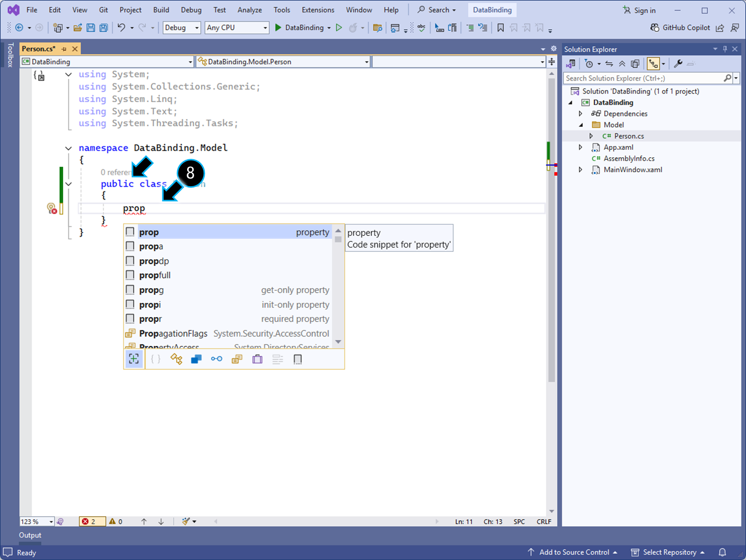
Task: Expand the App.xaml node
Action: tap(580, 147)
